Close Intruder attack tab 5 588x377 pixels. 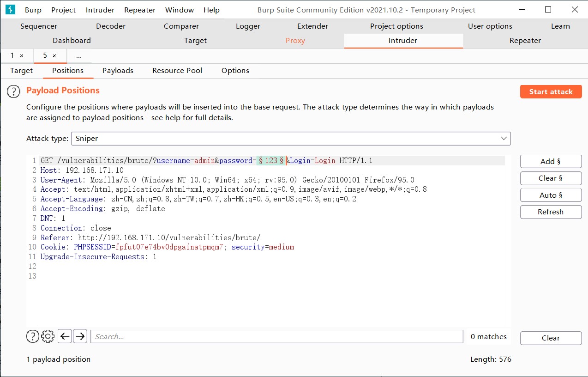pyautogui.click(x=54, y=55)
